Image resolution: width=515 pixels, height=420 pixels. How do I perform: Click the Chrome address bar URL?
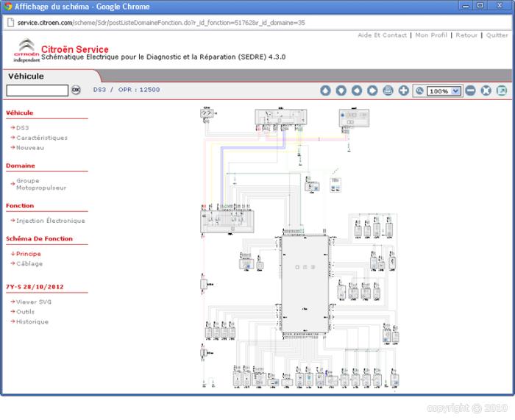(x=161, y=23)
